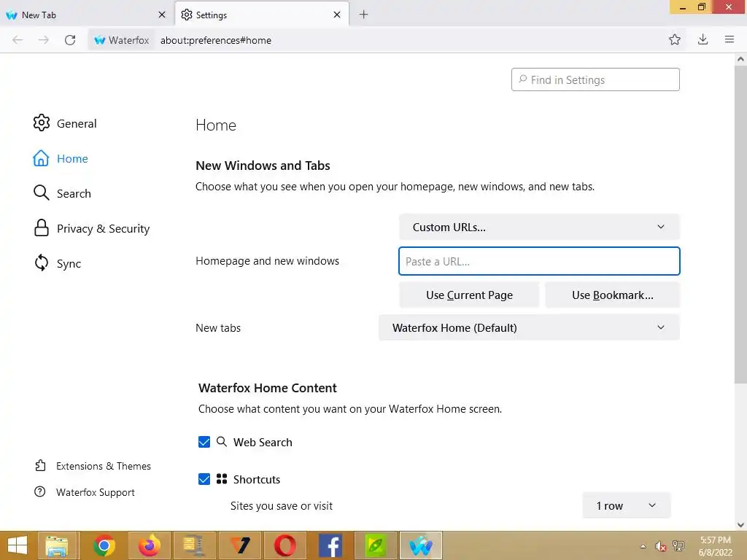Click the address bar URL text

pyautogui.click(x=216, y=41)
